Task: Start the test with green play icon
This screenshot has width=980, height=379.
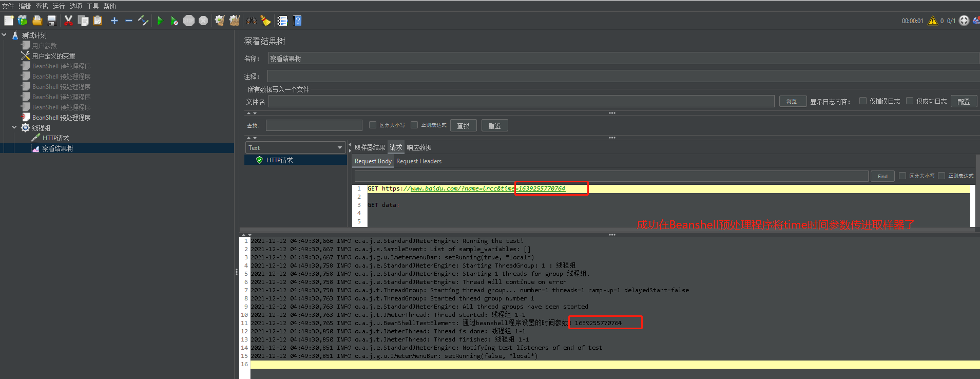Action: [x=160, y=21]
